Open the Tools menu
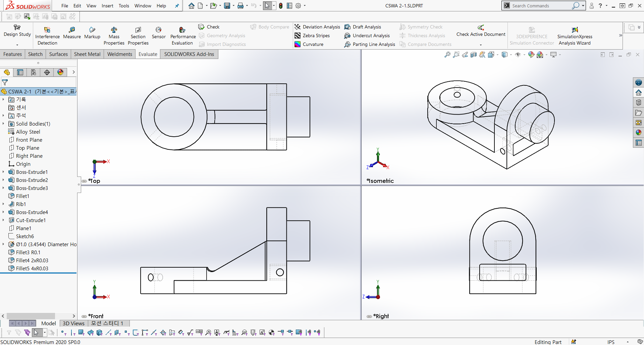 [x=124, y=6]
